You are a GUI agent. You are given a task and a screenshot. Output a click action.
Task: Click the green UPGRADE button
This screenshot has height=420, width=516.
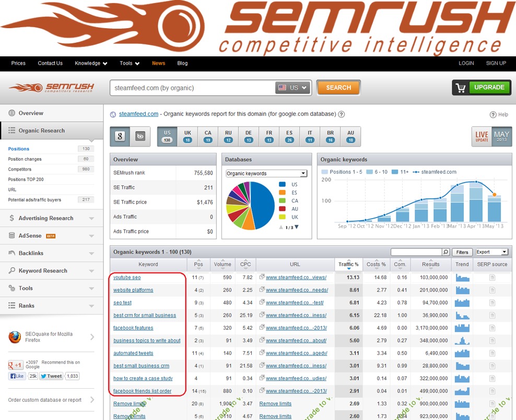(x=489, y=88)
